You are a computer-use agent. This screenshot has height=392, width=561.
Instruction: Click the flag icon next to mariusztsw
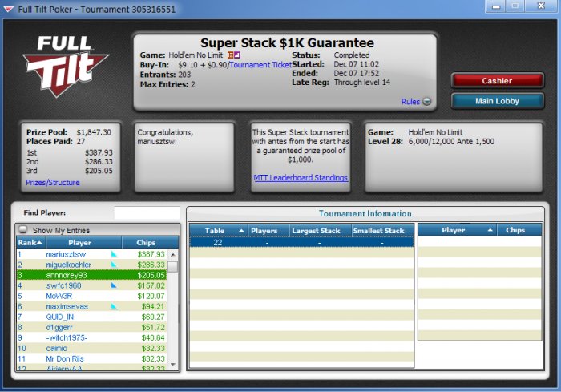pyautogui.click(x=114, y=254)
